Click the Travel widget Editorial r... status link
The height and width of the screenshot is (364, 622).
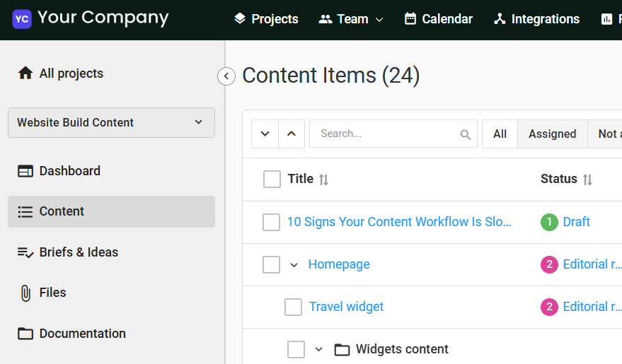click(x=592, y=307)
